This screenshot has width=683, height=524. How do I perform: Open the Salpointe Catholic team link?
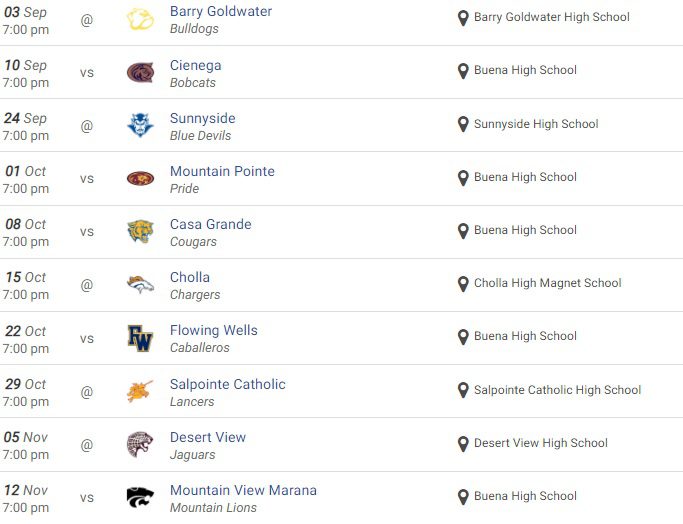coord(228,384)
